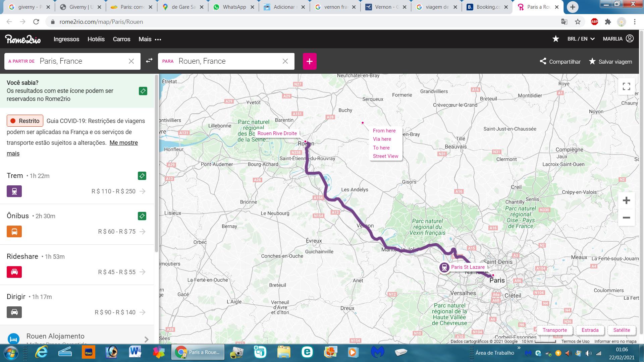Open the Termos de Uso link

(575, 341)
